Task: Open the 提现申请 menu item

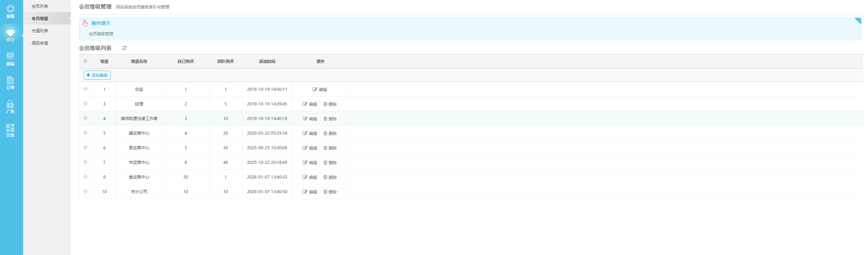Action: (x=40, y=43)
